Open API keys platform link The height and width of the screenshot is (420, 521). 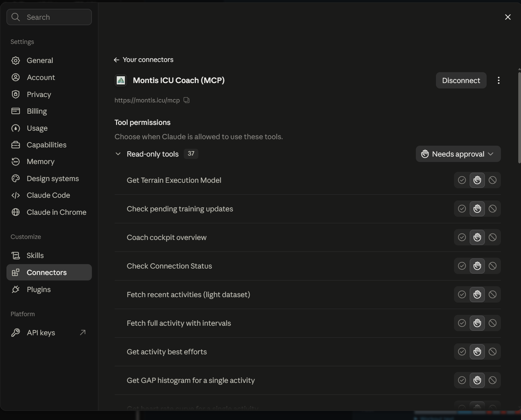(x=49, y=333)
